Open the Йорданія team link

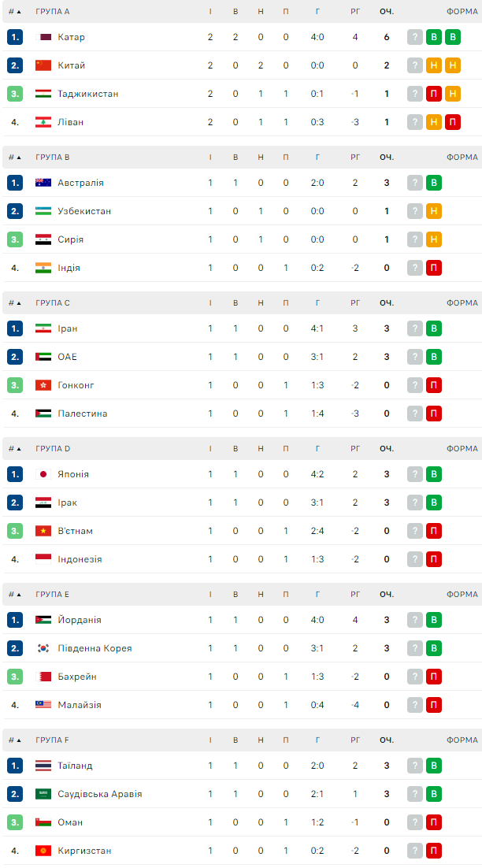pos(80,620)
